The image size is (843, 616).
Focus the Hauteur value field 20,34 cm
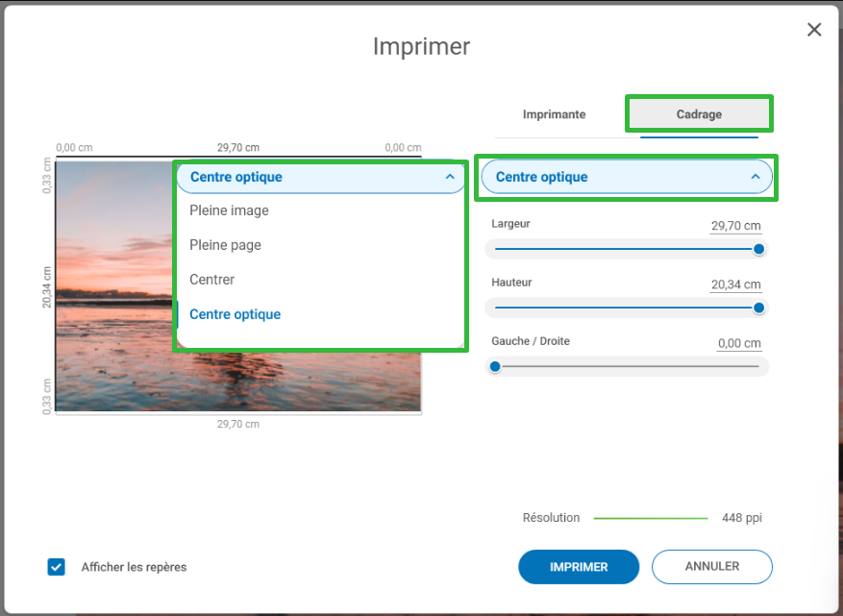(x=735, y=285)
